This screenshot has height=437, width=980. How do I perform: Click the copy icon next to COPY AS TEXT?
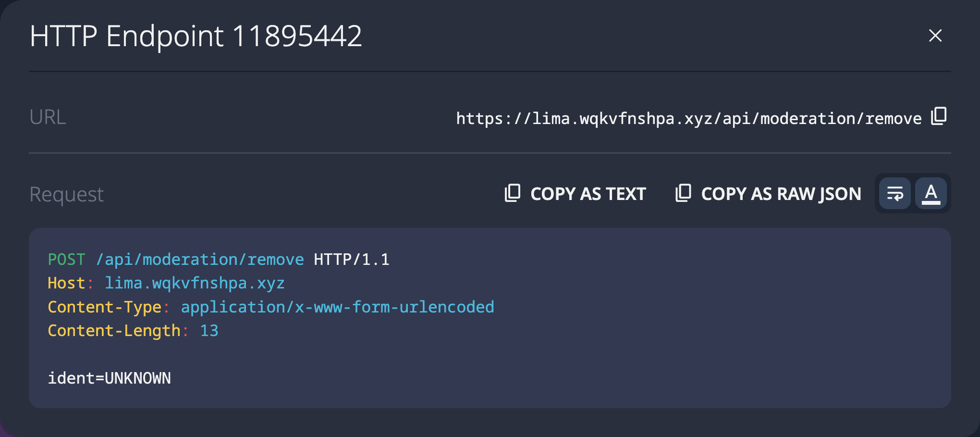click(x=513, y=193)
